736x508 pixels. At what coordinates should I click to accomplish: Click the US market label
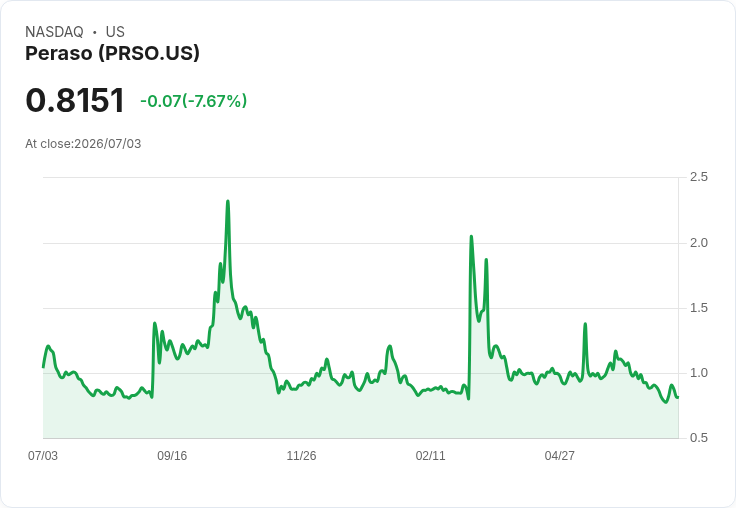tap(115, 32)
